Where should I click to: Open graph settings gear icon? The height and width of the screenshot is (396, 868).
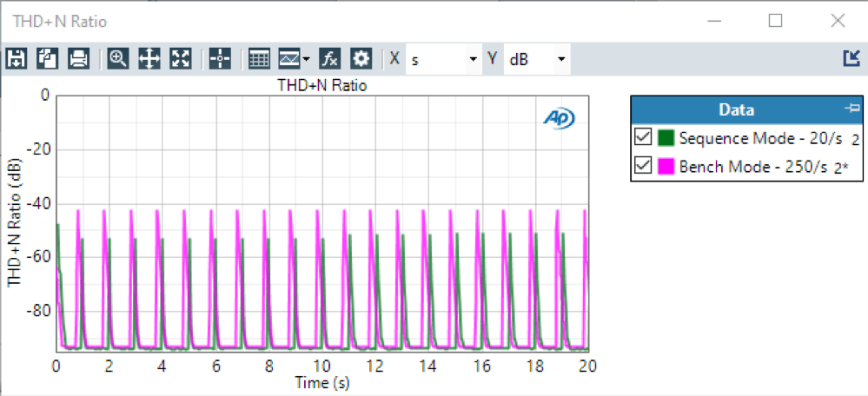[361, 59]
